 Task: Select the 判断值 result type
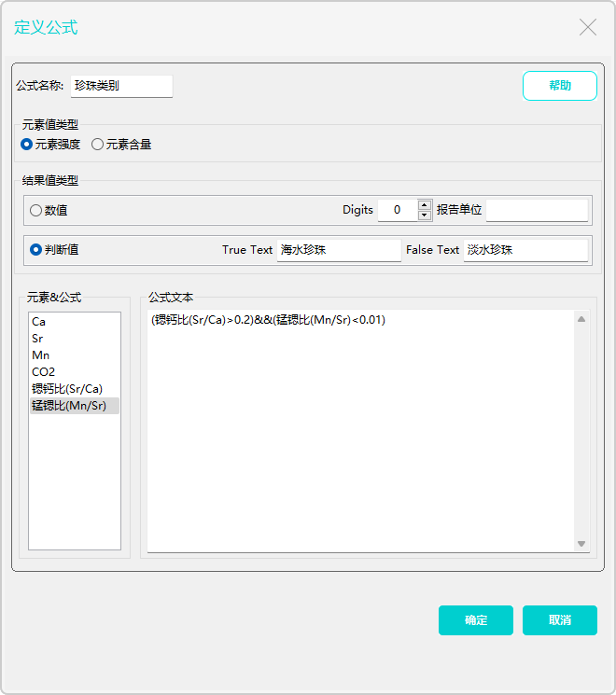54,249
